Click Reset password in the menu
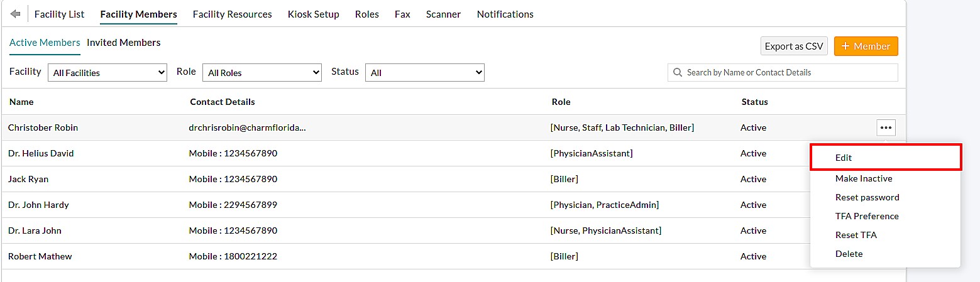The height and width of the screenshot is (282, 980). (867, 197)
